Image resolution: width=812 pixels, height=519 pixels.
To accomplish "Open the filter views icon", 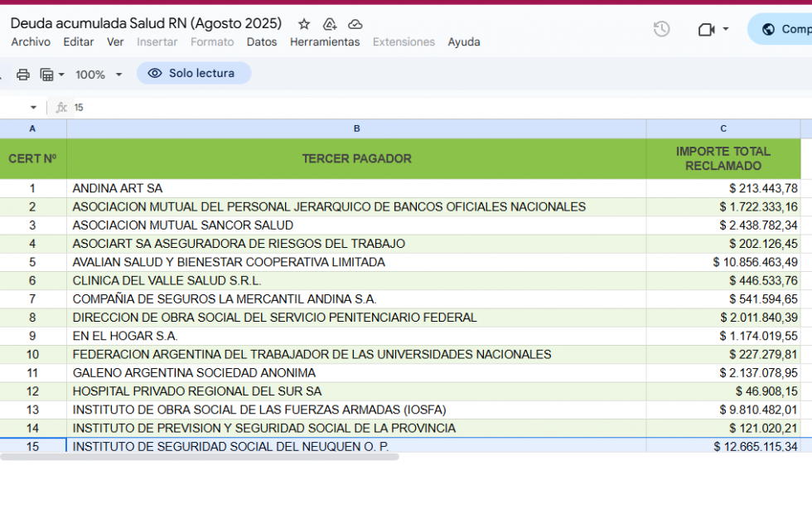I will coord(48,75).
